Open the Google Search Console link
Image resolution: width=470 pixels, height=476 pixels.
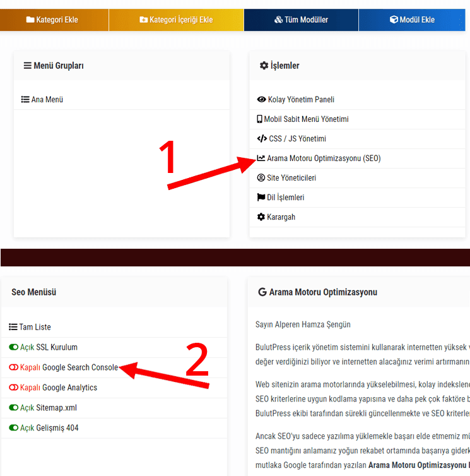[80, 367]
